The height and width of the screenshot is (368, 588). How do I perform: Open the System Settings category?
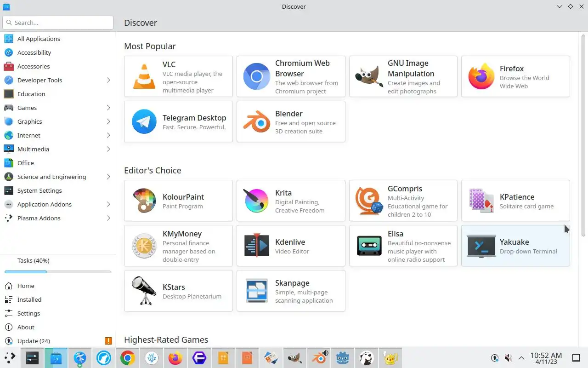(58, 190)
